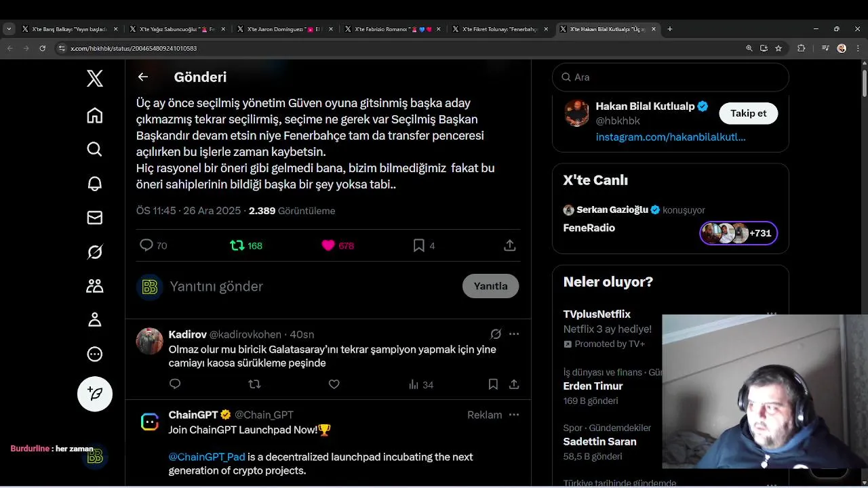Open the Home feed icon
This screenshot has height=488, width=868.
click(95, 115)
